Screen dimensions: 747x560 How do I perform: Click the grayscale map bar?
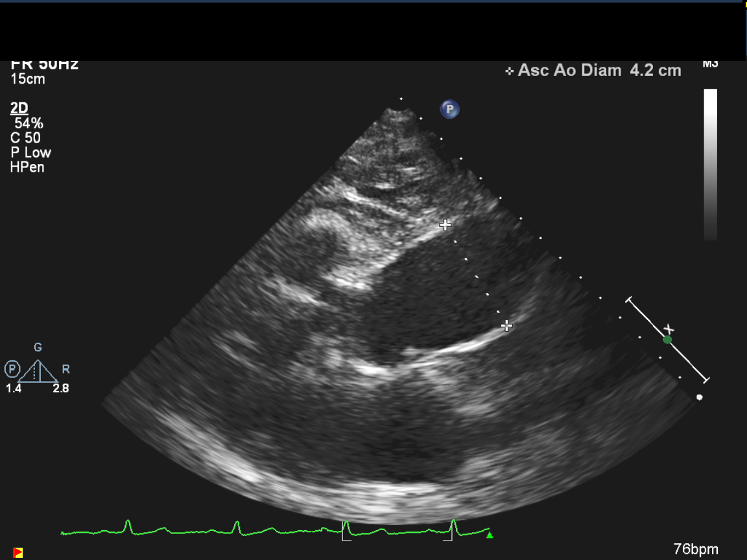pos(711,164)
